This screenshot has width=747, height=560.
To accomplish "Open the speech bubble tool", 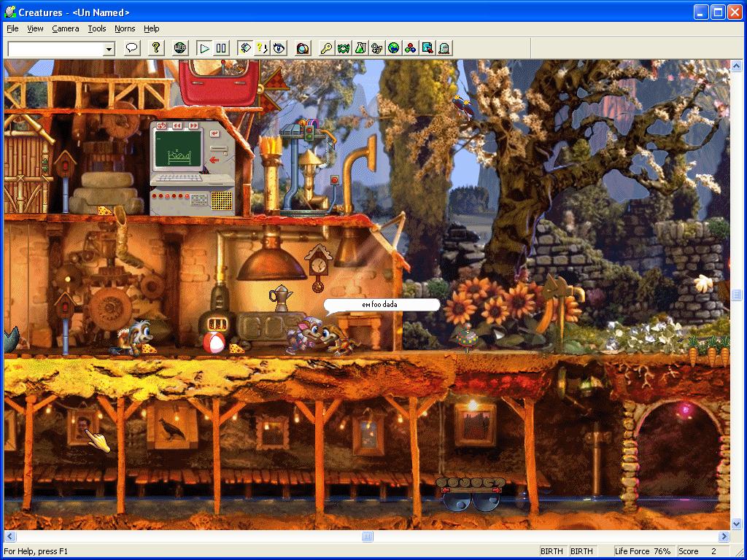I will 132,48.
